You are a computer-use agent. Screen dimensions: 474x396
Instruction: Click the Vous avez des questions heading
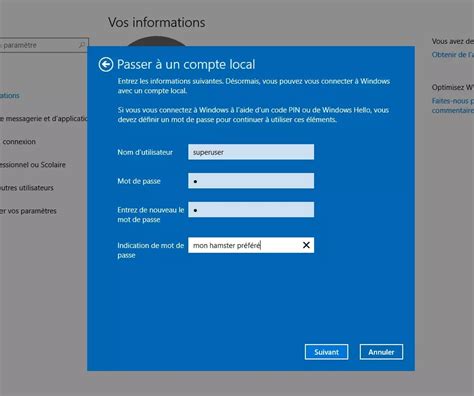453,41
